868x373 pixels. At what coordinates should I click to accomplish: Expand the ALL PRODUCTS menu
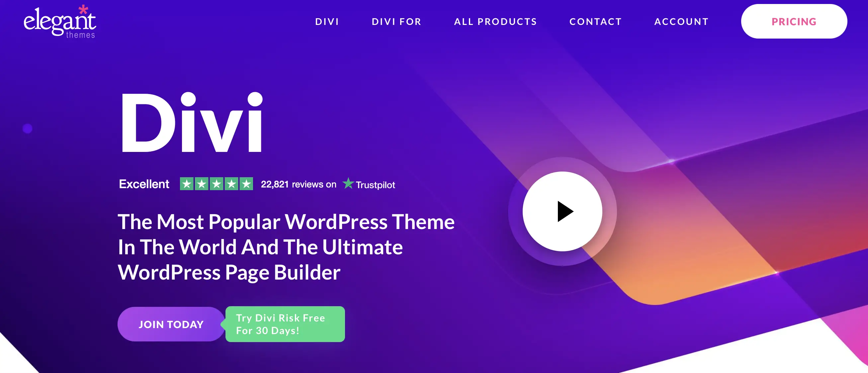[x=495, y=22]
